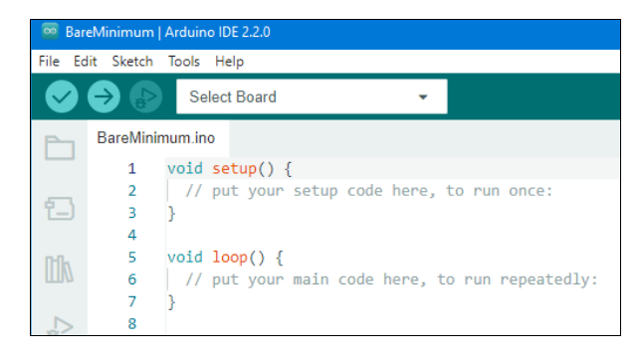Click the arrow on the Select Board box
The height and width of the screenshot is (359, 644).
423,97
